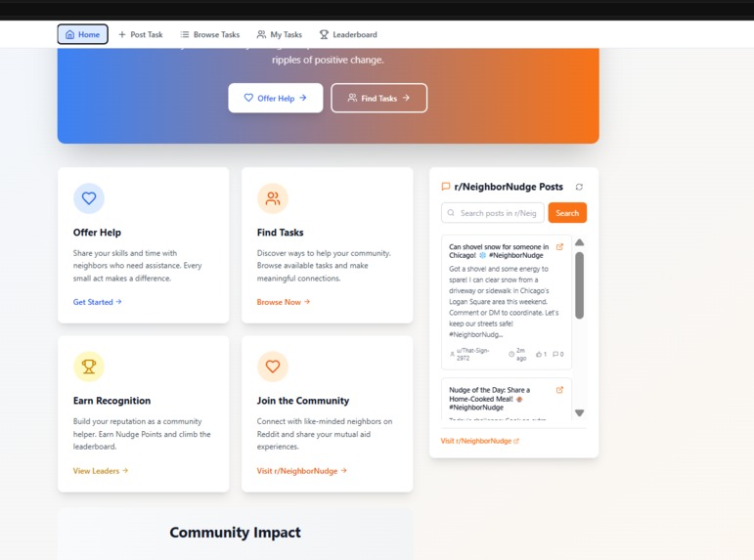Click the Offer Help hero button
The height and width of the screenshot is (560, 754).
coord(276,98)
